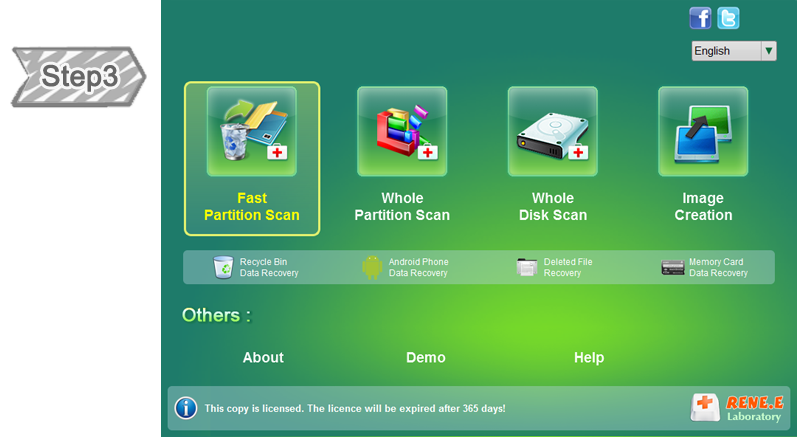Launch the Image Creation icon
Viewport: 807px width, 437px height.
point(702,132)
